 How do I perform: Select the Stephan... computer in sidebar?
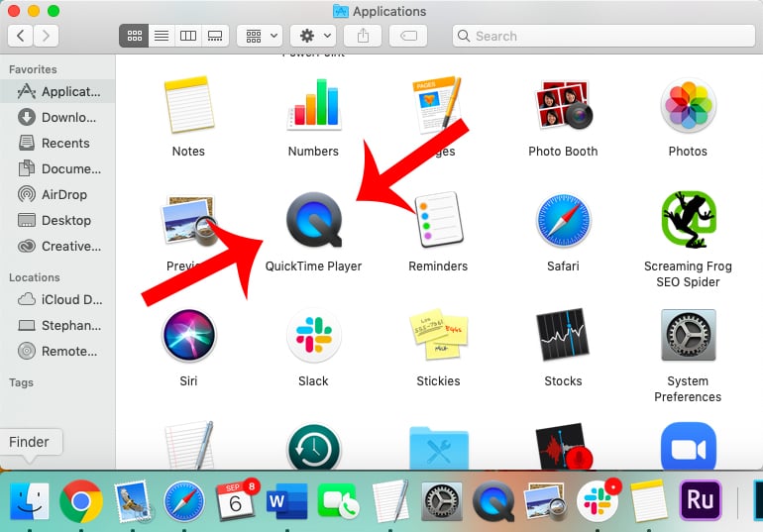57,325
